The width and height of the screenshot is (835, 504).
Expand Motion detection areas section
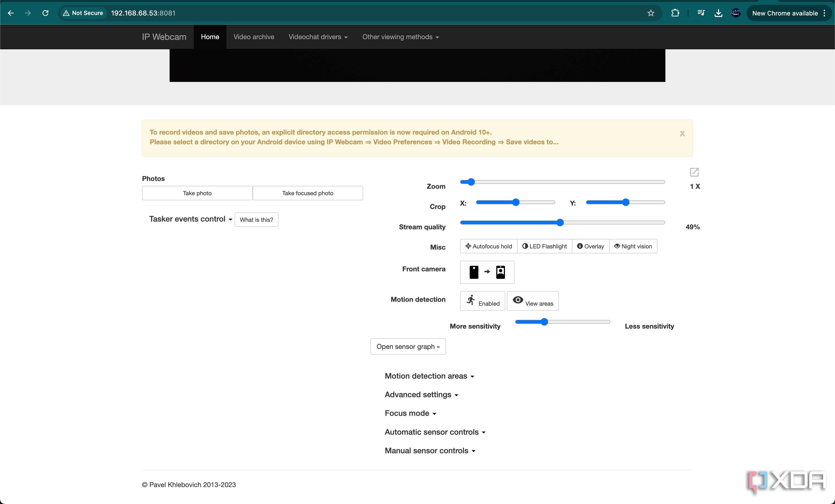[429, 376]
